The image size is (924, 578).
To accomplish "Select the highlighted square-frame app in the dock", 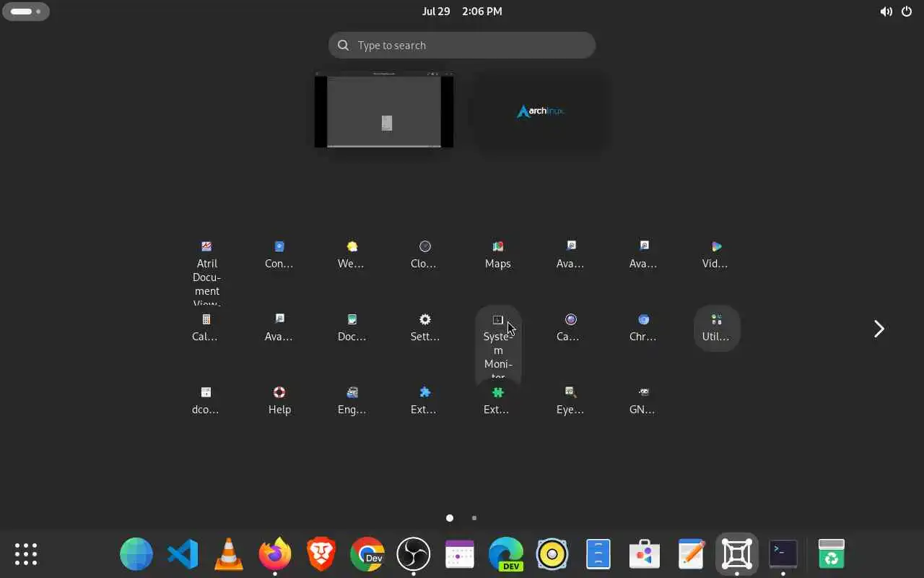I will [x=737, y=554].
